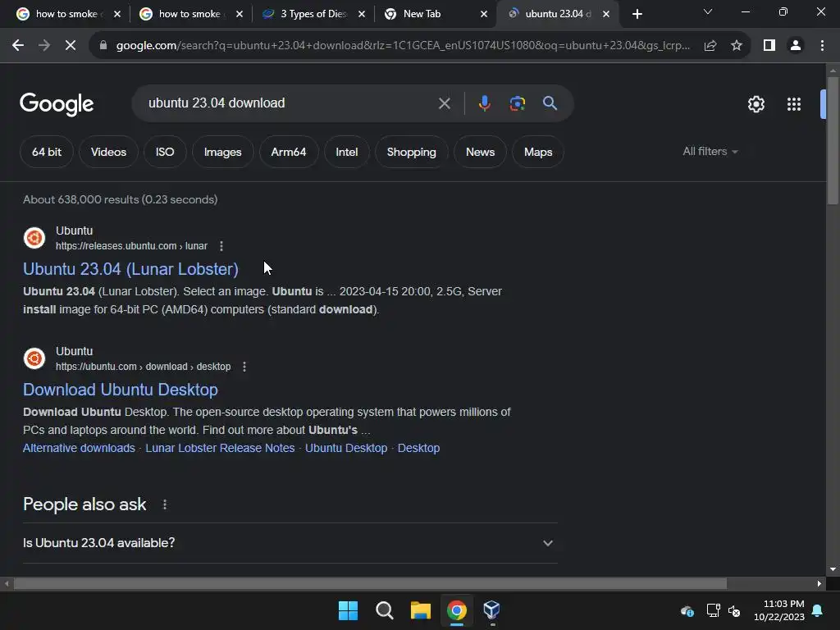Open options for ubuntu.com download desktop result
Viewport: 840px width, 630px height.
[x=244, y=367]
